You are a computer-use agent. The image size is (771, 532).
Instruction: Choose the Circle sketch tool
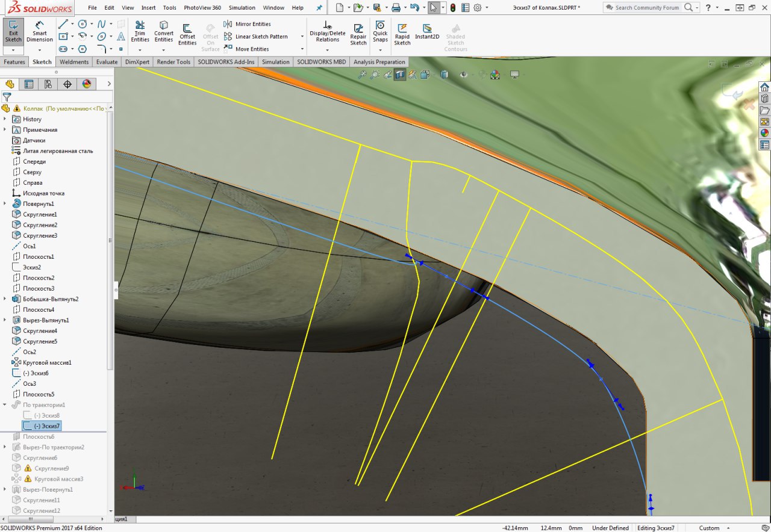82,24
